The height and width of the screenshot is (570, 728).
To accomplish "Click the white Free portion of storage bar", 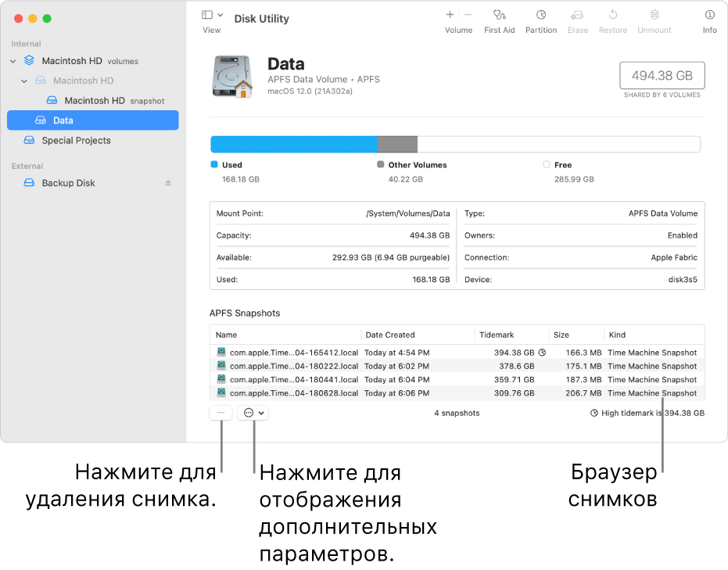I will [x=558, y=145].
